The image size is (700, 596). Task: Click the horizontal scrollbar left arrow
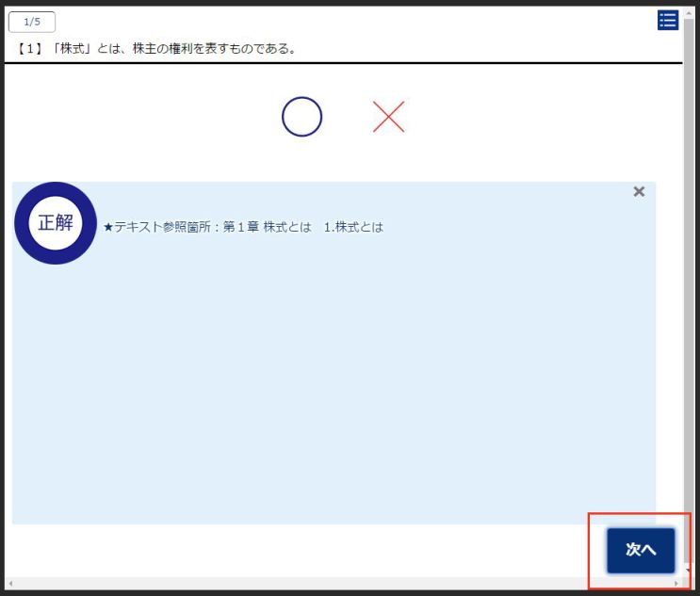click(x=10, y=583)
